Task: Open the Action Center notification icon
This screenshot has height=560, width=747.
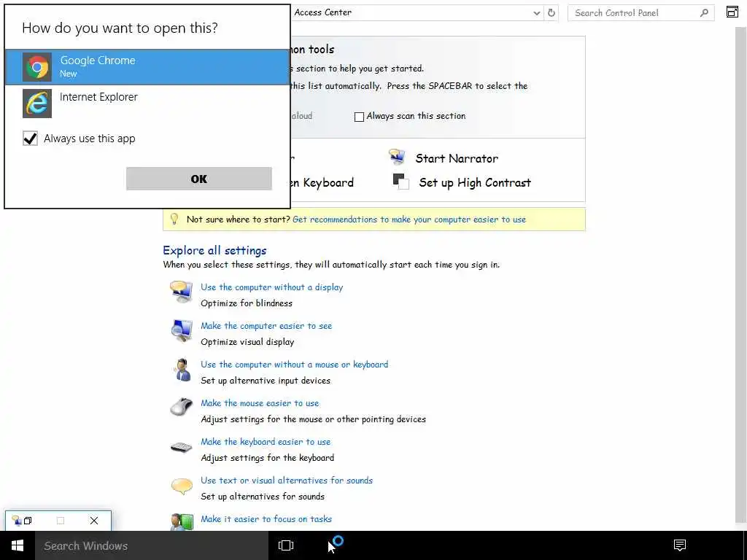Action: pos(680,545)
